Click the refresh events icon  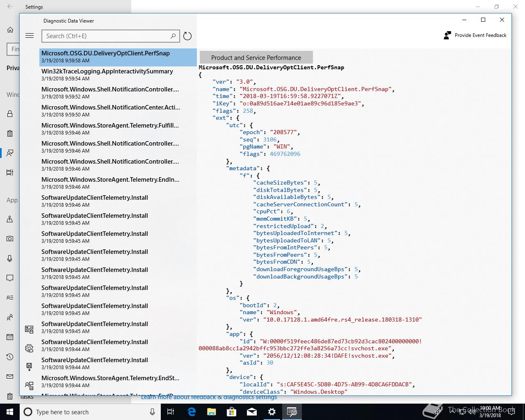tap(187, 36)
